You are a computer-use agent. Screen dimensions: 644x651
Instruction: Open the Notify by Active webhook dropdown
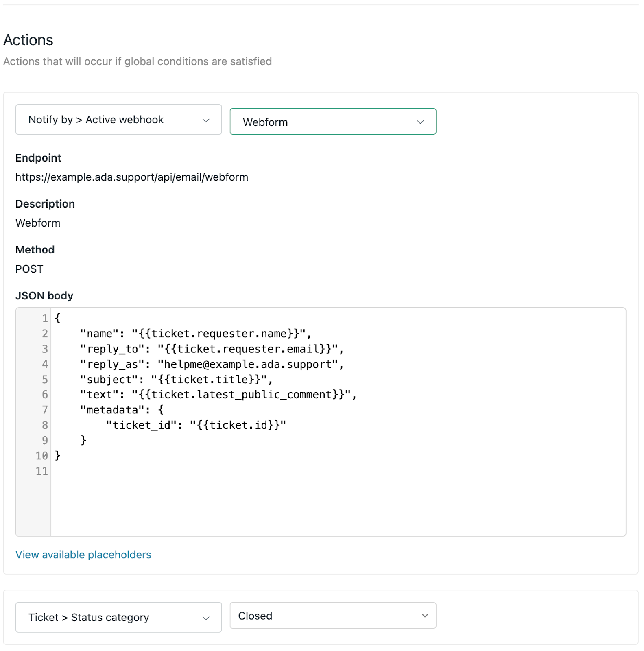[118, 120]
